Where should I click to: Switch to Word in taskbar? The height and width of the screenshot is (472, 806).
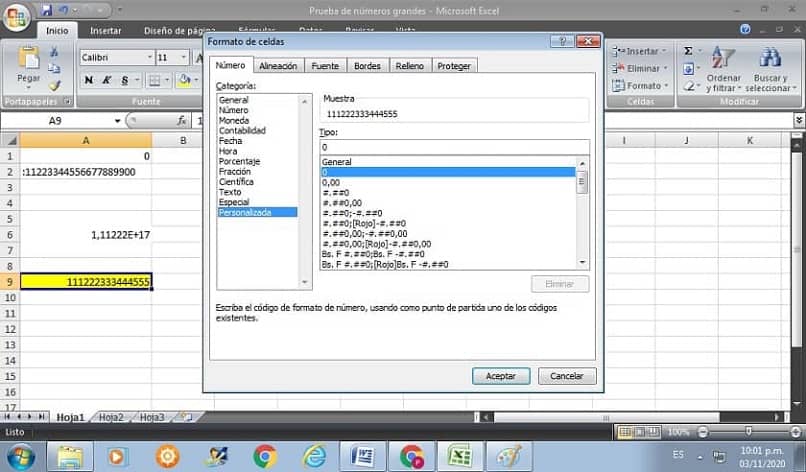363,457
